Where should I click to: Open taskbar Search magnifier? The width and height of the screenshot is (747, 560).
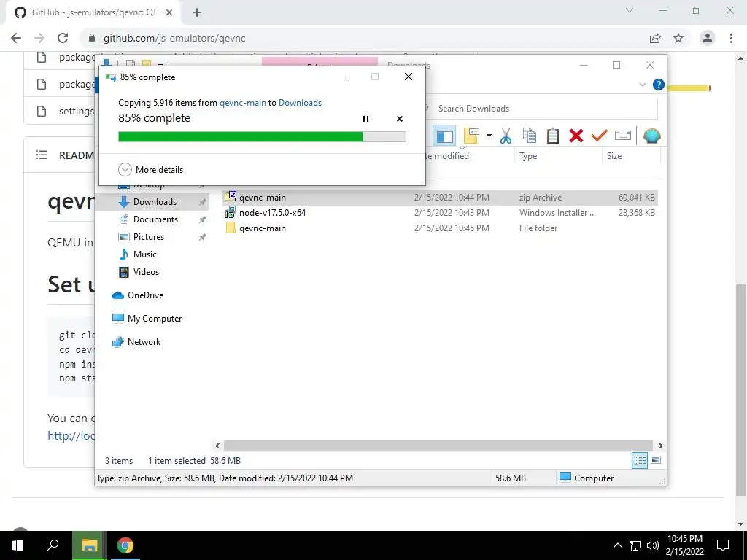coord(53,545)
